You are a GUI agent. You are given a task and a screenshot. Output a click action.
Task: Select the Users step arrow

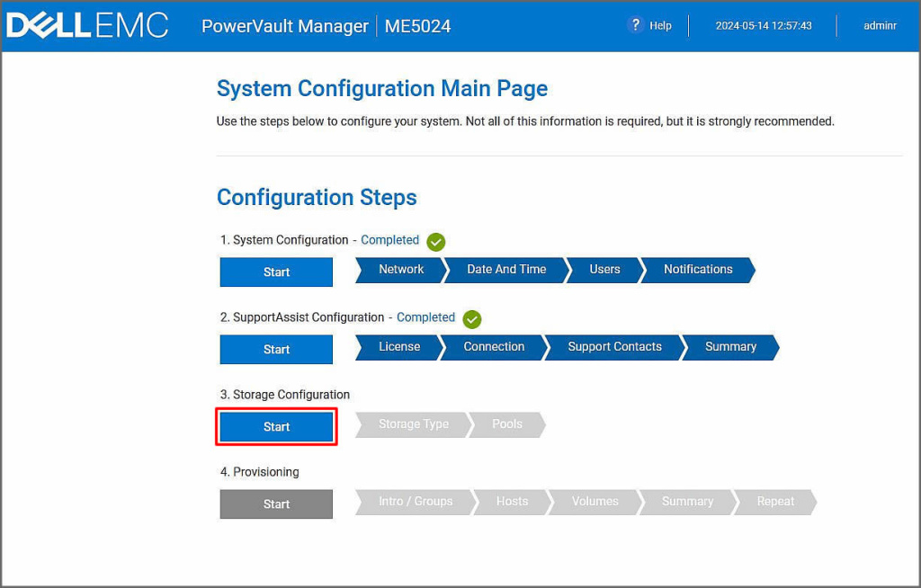click(x=604, y=270)
